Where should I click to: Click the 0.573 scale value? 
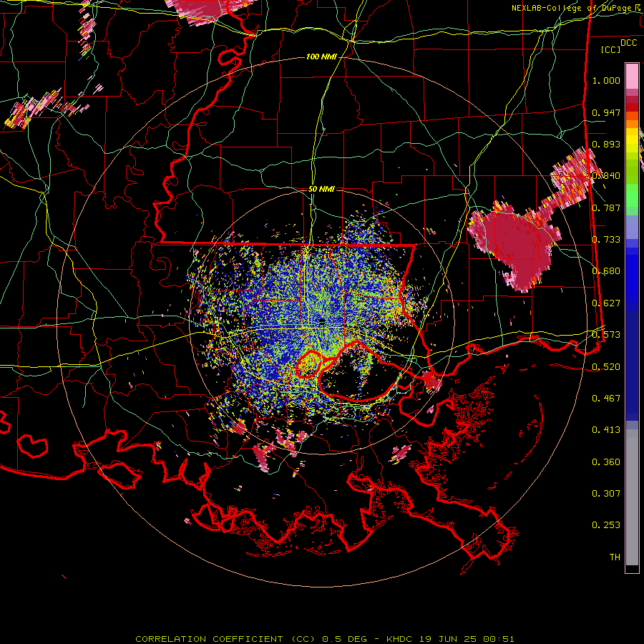coord(606,335)
